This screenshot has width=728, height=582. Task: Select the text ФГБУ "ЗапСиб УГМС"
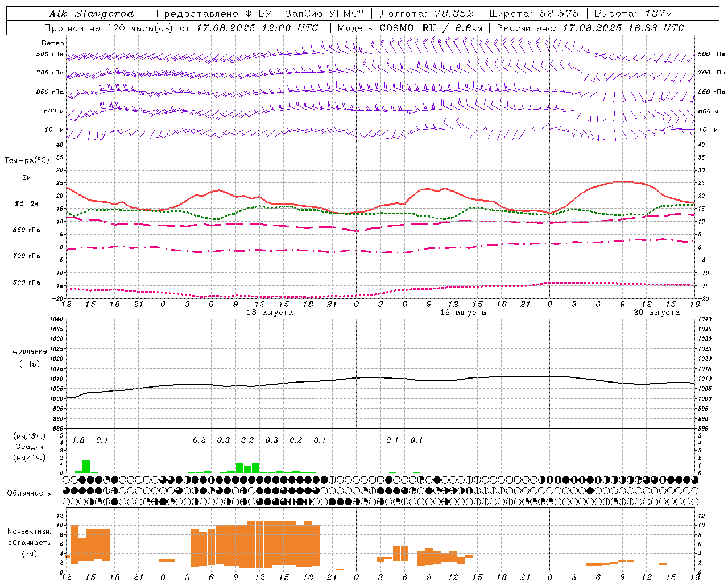coord(305,14)
